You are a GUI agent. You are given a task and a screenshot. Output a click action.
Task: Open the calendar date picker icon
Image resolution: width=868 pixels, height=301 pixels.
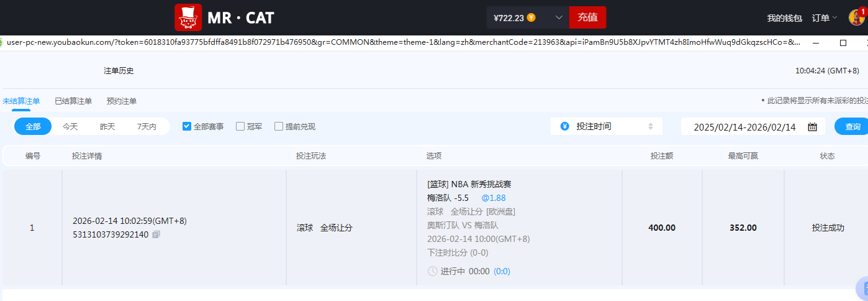(x=812, y=127)
